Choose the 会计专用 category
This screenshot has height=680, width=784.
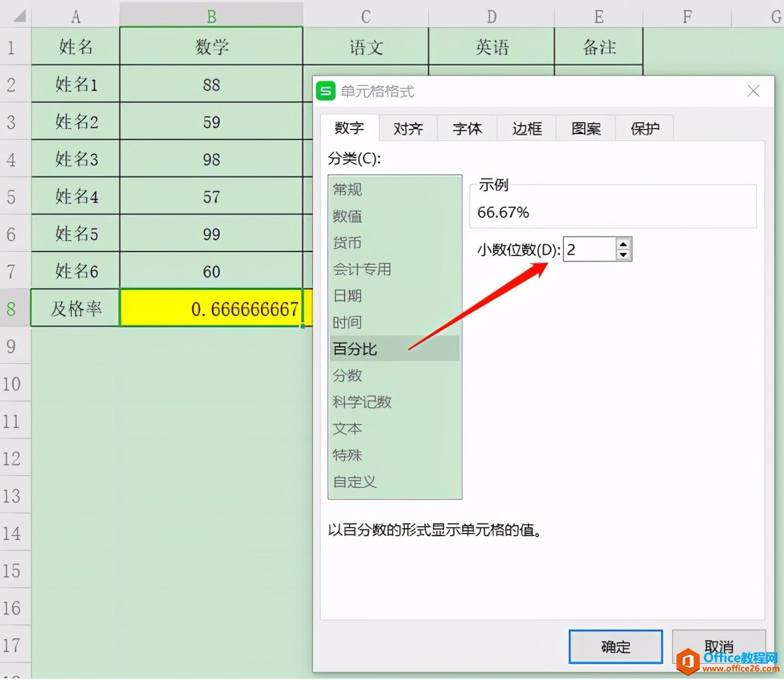point(395,269)
